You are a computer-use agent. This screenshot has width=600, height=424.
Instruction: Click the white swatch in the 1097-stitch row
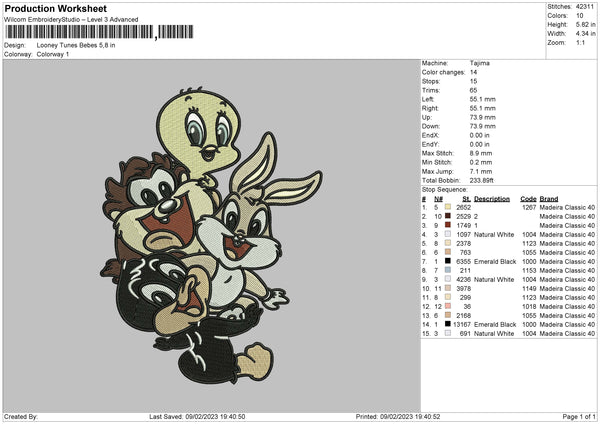click(x=448, y=235)
